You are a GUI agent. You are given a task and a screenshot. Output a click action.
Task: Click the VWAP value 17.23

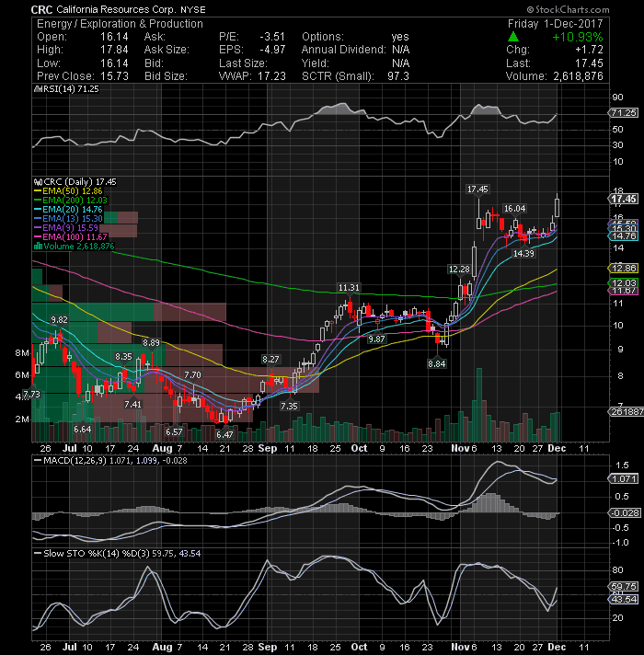click(x=272, y=76)
